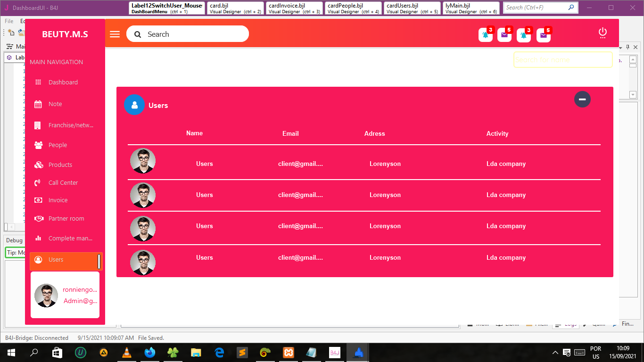Focus the B4J Search (Ctrl+F) box
Viewport: 644px width, 362px height.
click(x=540, y=8)
